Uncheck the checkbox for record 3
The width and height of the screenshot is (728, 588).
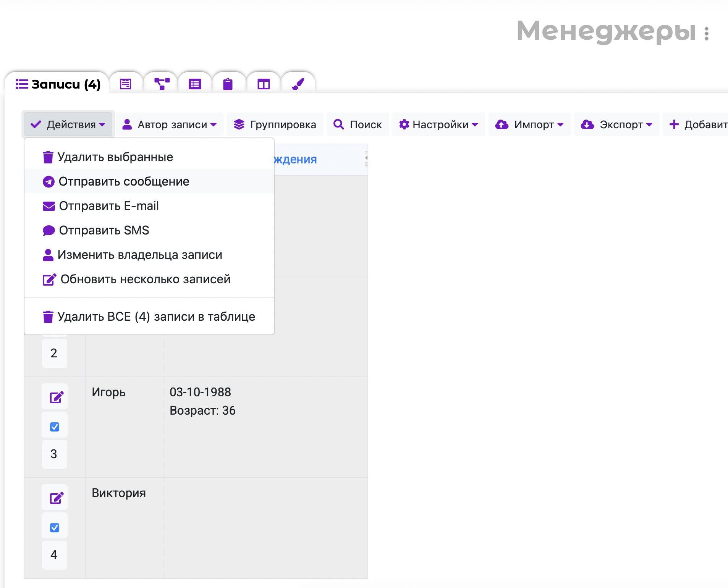point(55,426)
